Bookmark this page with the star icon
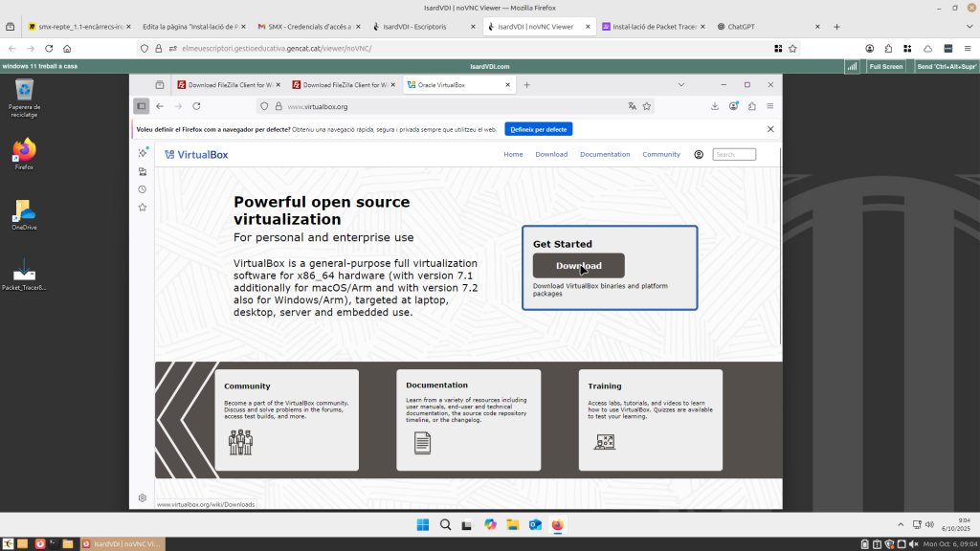The width and height of the screenshot is (980, 551). point(647,106)
